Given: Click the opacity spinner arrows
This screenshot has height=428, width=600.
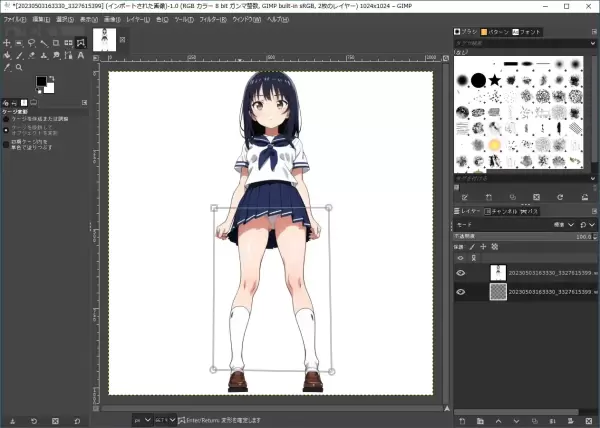Looking at the screenshot, I should click(595, 237).
